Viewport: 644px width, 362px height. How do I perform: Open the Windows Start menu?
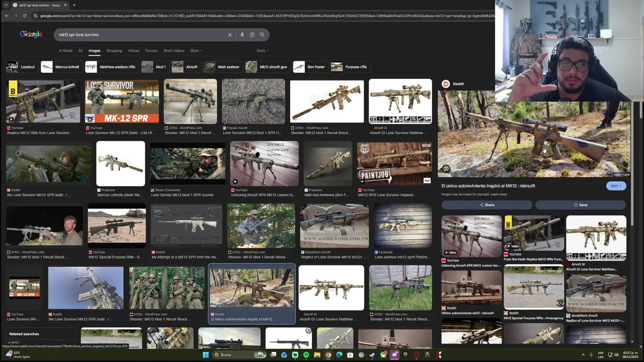pyautogui.click(x=205, y=355)
